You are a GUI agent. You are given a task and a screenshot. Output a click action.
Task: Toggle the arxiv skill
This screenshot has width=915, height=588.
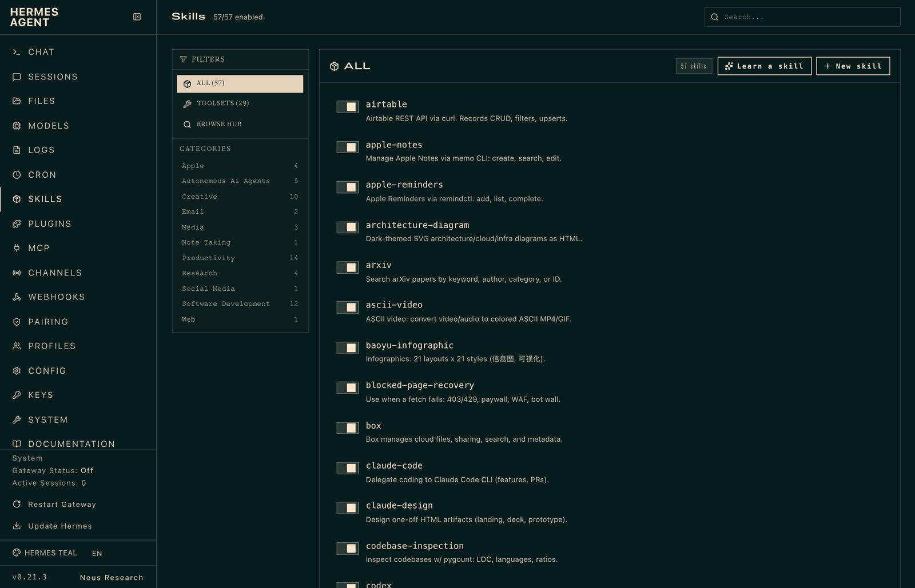(x=347, y=267)
